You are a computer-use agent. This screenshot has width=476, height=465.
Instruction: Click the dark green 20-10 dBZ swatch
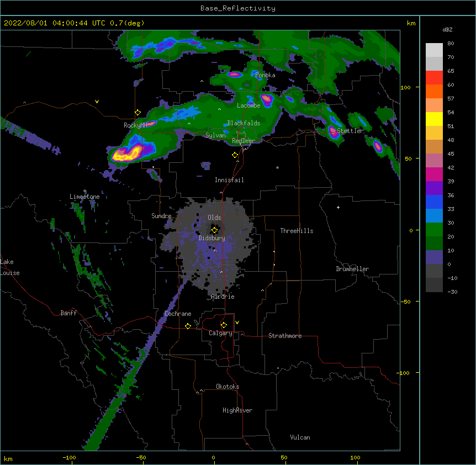[434, 244]
